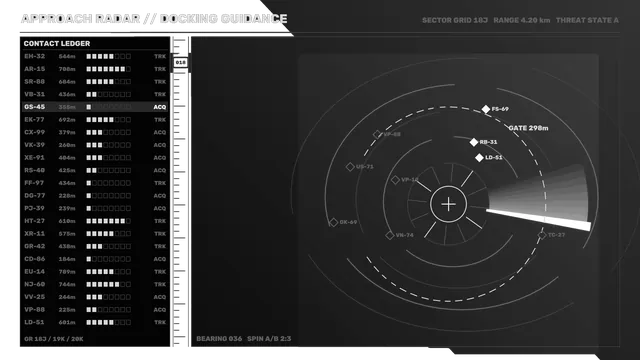Click the signal strength bar in EU-14 row
Viewport: 640px width, 360px height.
coord(109,271)
